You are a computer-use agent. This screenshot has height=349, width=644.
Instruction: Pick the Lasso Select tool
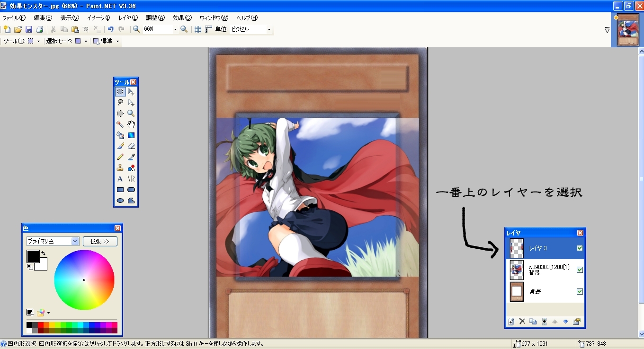point(120,103)
